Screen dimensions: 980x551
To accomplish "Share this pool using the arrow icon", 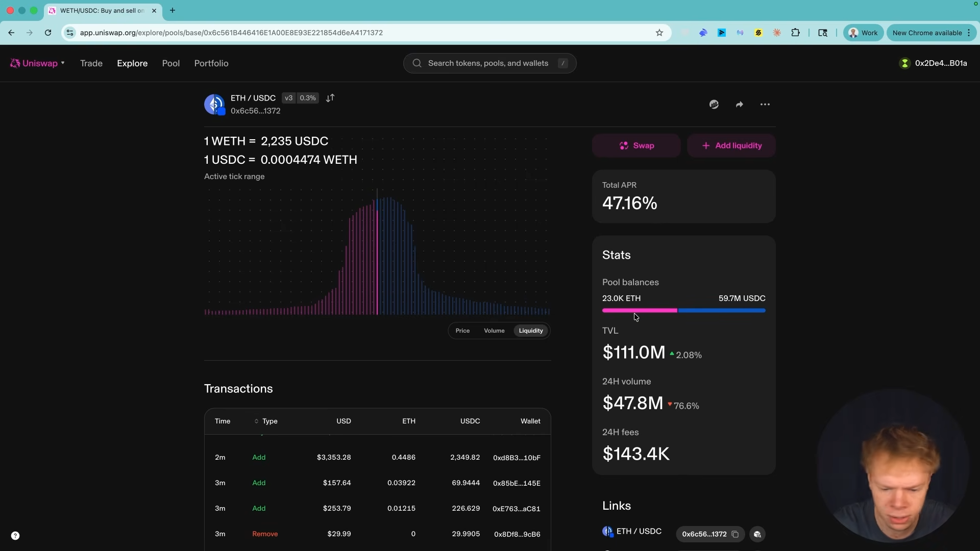I will pyautogui.click(x=740, y=105).
